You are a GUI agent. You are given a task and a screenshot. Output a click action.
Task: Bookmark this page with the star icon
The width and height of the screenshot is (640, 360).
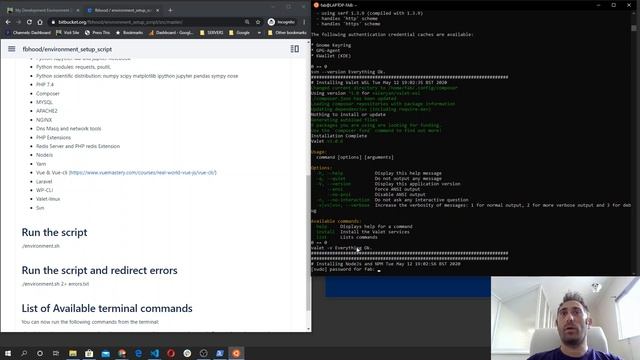coord(258,22)
